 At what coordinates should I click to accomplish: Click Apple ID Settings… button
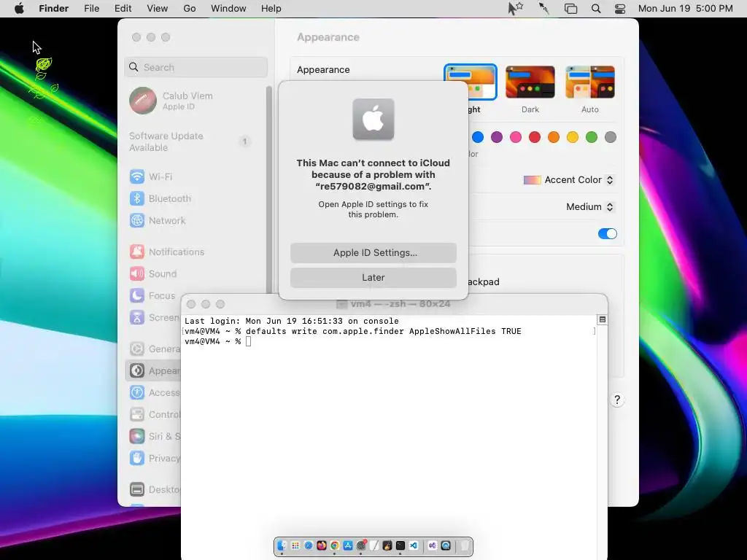(x=373, y=253)
